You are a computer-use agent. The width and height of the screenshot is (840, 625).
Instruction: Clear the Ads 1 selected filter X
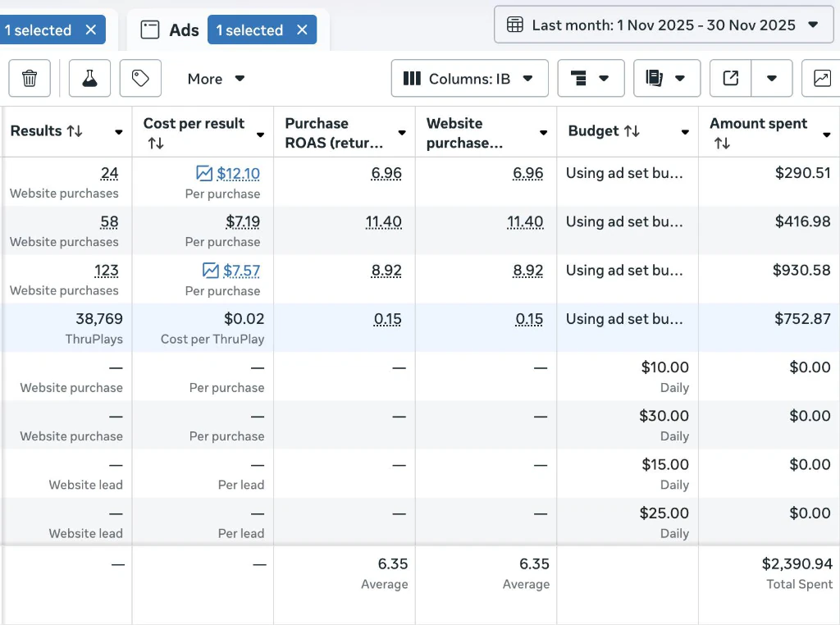pos(302,30)
